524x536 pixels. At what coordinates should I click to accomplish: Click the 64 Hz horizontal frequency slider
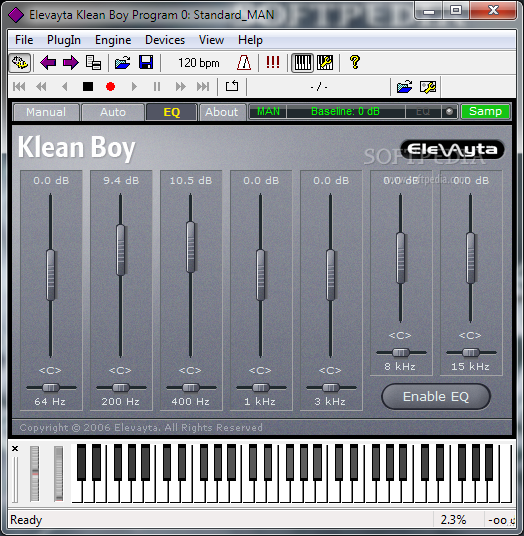point(51,388)
